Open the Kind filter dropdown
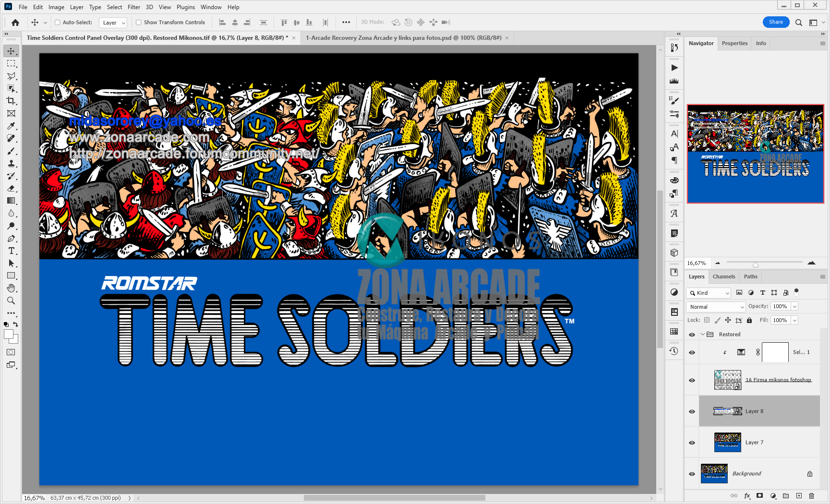The height and width of the screenshot is (504, 830). click(708, 292)
